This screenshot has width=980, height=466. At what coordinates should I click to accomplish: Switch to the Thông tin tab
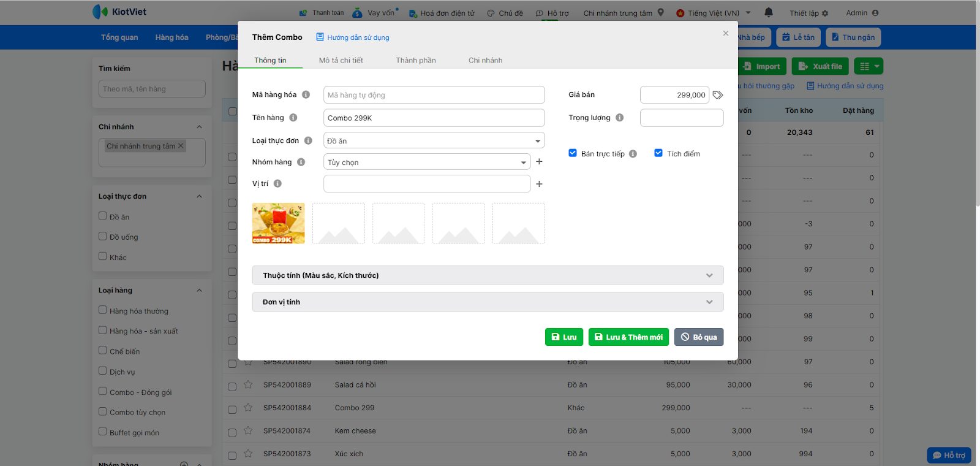[x=270, y=60]
